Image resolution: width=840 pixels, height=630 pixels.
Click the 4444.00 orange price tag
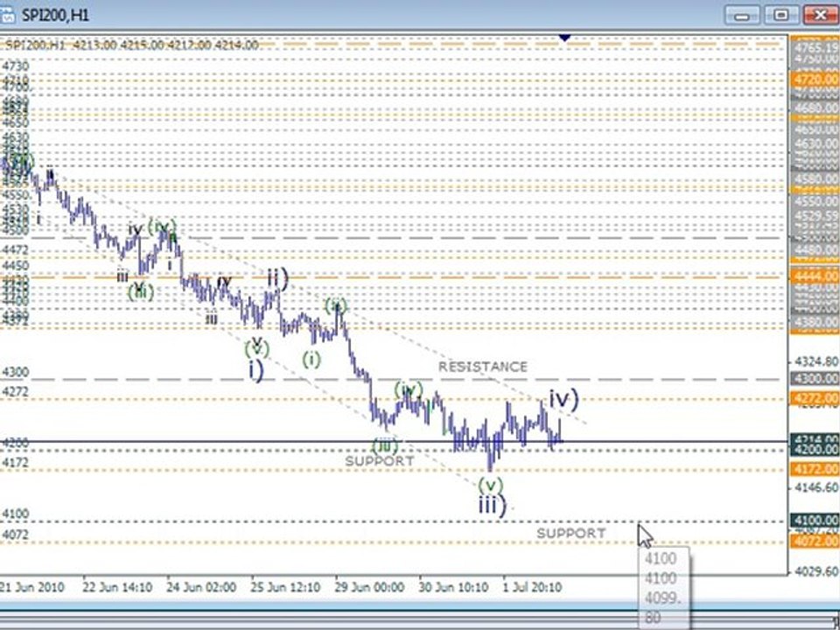point(815,276)
